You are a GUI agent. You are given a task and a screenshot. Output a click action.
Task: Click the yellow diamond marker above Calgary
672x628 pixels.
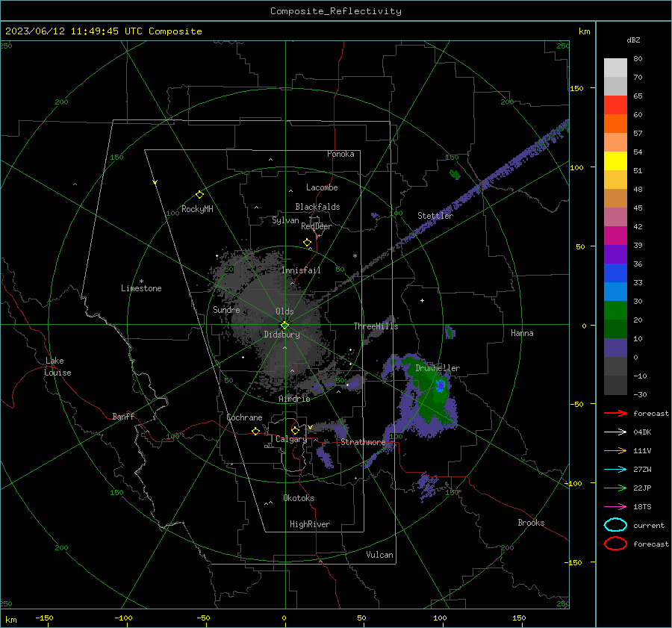tap(295, 430)
